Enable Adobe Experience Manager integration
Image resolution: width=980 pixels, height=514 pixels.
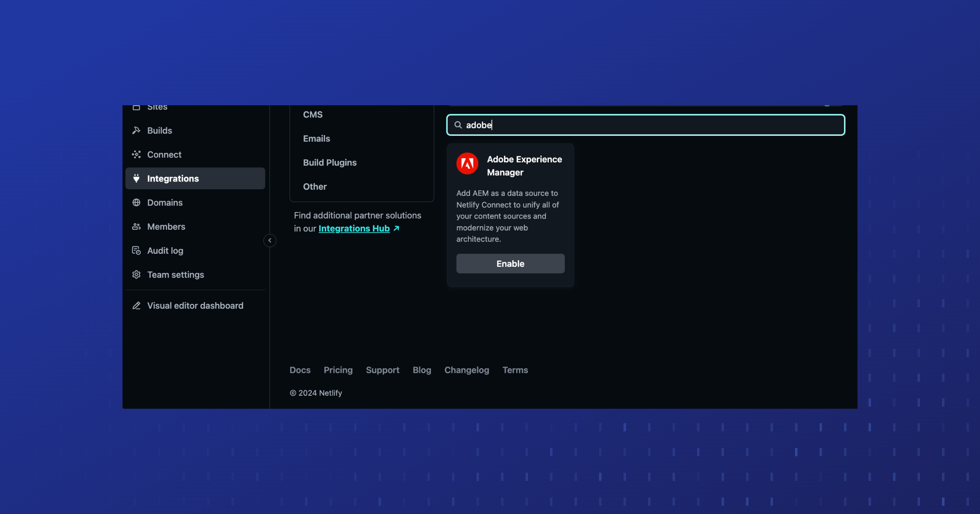510,264
